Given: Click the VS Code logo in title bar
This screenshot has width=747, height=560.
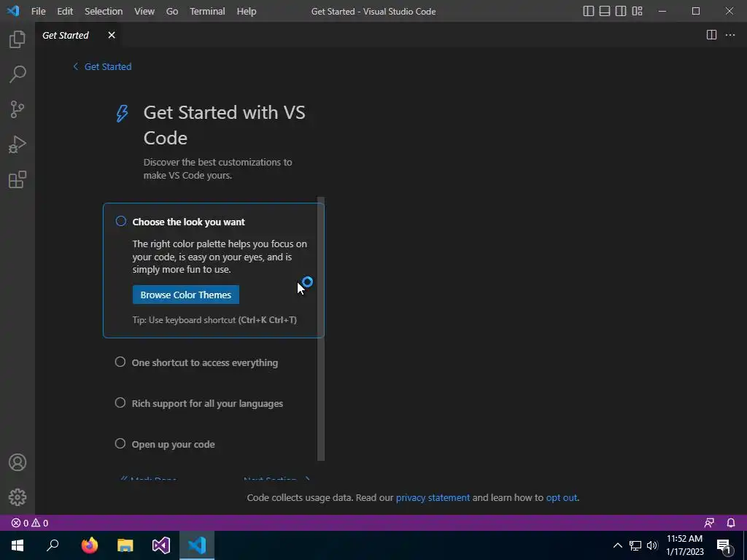Looking at the screenshot, I should tap(13, 11).
